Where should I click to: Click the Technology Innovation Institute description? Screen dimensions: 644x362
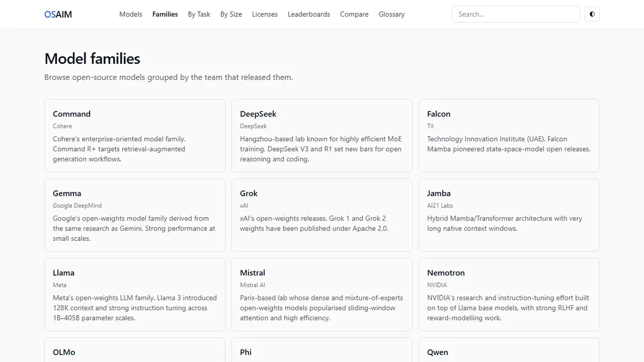509,144
